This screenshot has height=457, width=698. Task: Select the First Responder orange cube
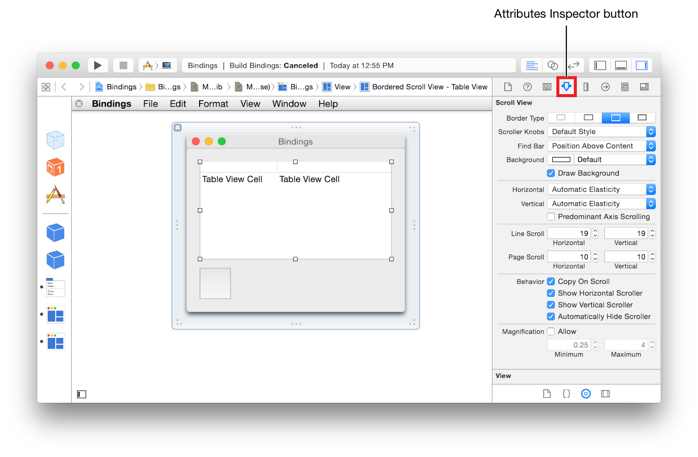55,167
